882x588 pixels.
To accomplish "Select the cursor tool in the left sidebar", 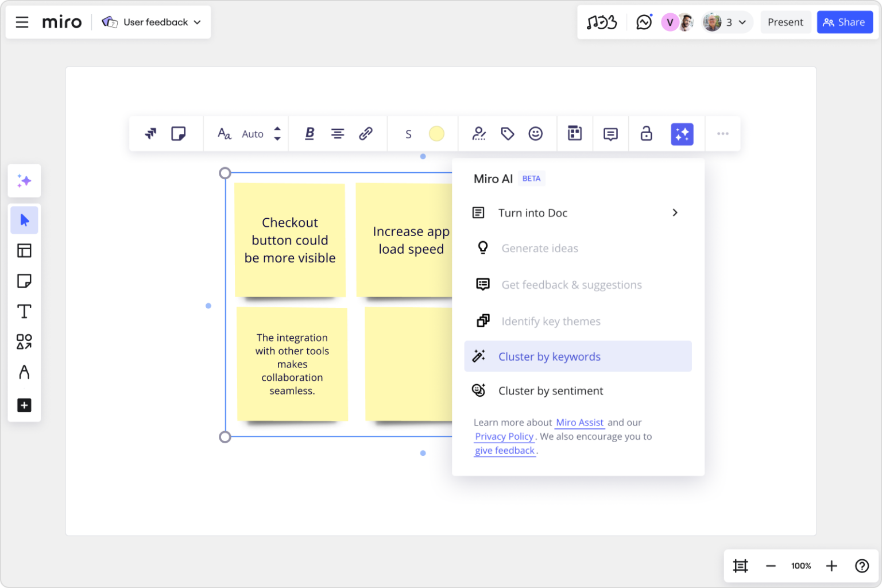I will pyautogui.click(x=24, y=220).
